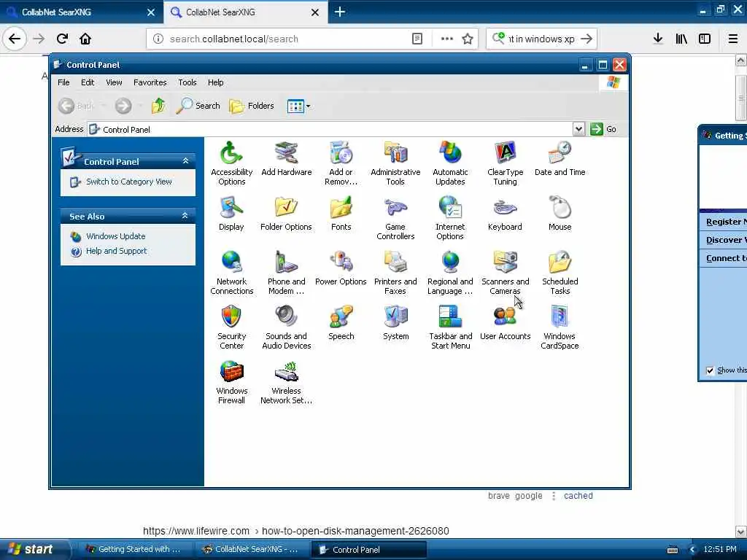
Task: Open Administrative Tools icon
Action: pyautogui.click(x=395, y=163)
